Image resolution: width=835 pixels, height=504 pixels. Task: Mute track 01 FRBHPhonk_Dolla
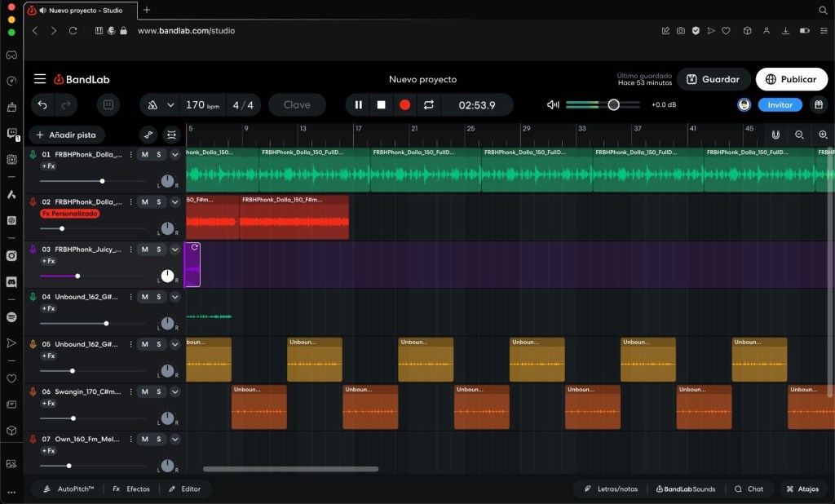[x=144, y=154]
